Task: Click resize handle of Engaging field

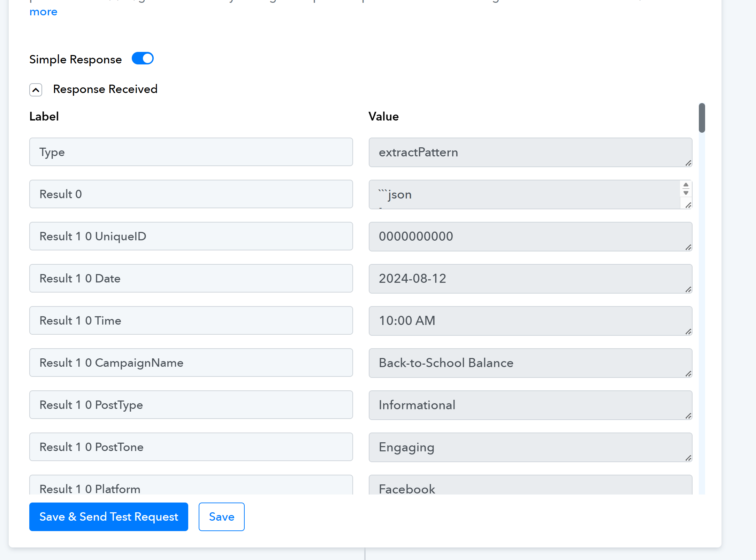Action: coord(688,458)
